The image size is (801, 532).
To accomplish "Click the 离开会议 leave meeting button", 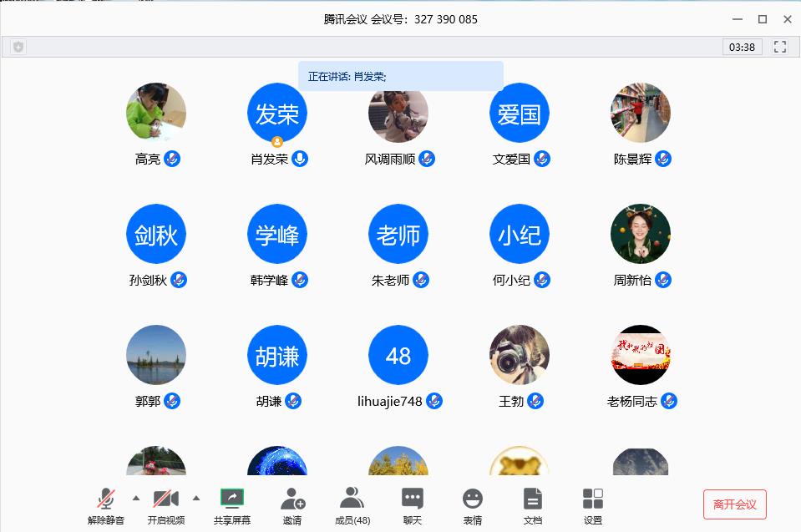I will click(734, 504).
